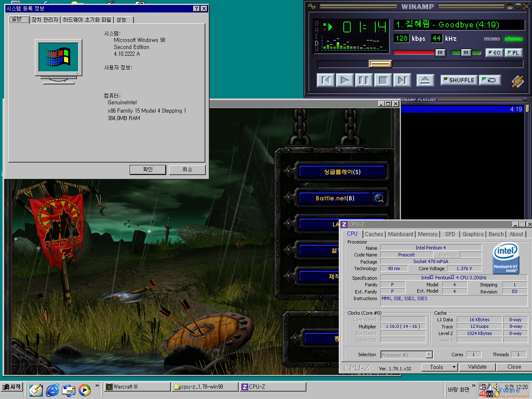Click multiplier x 16.0 value field
Image resolution: width=532 pixels, height=399 pixels.
pyautogui.click(x=403, y=326)
